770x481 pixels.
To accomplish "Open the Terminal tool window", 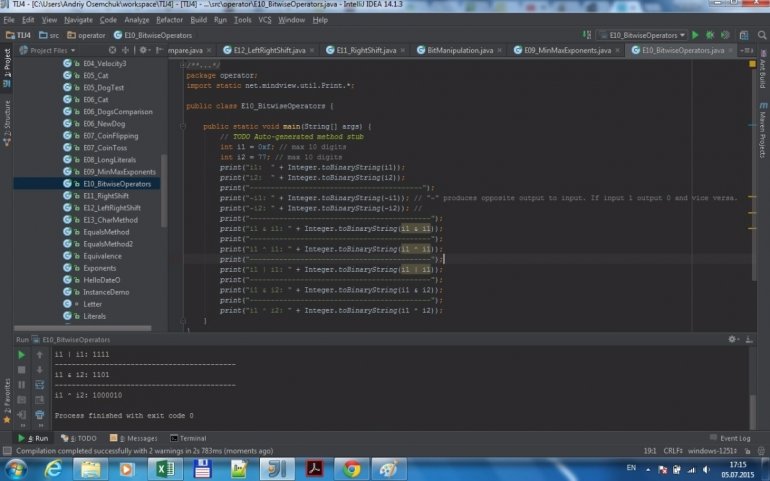I will 192,438.
